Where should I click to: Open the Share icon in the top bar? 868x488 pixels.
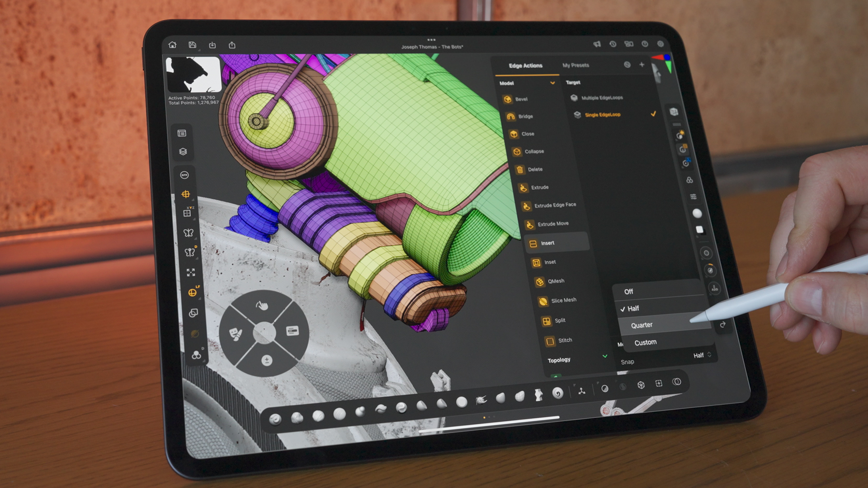[233, 45]
